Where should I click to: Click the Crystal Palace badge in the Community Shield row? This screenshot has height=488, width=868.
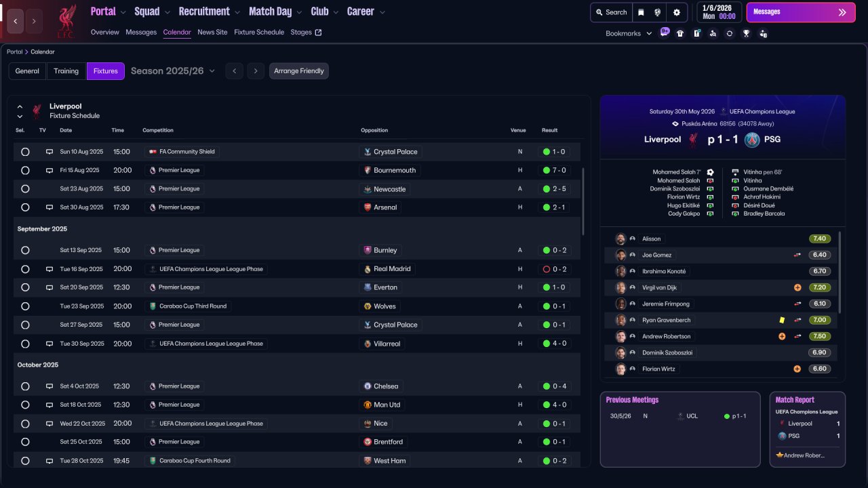point(368,152)
